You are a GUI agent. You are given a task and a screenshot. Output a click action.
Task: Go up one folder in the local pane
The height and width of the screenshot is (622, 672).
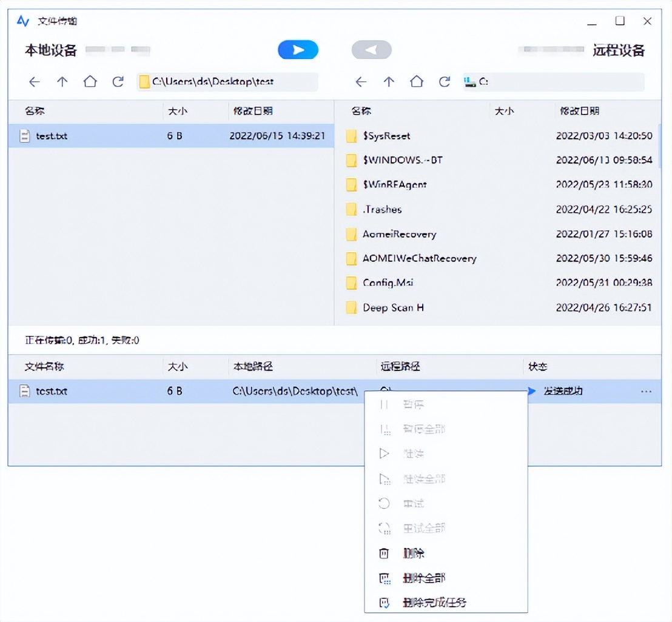click(x=62, y=81)
